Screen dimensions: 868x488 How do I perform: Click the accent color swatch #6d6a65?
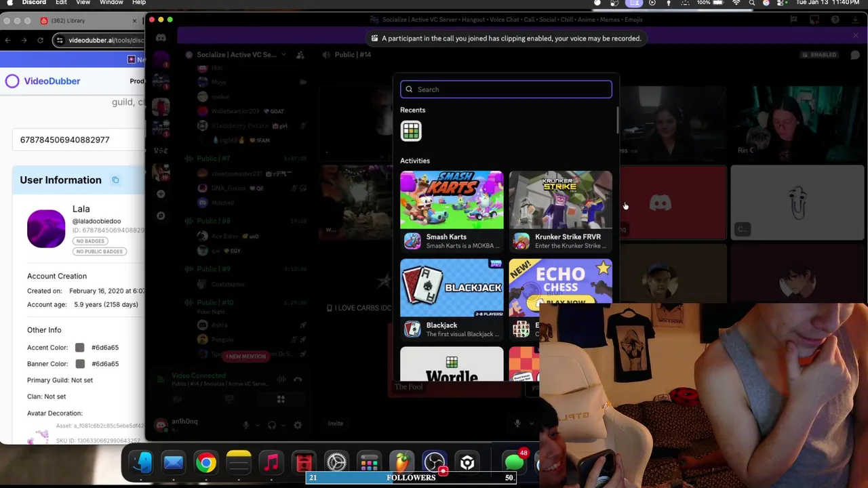tap(79, 348)
